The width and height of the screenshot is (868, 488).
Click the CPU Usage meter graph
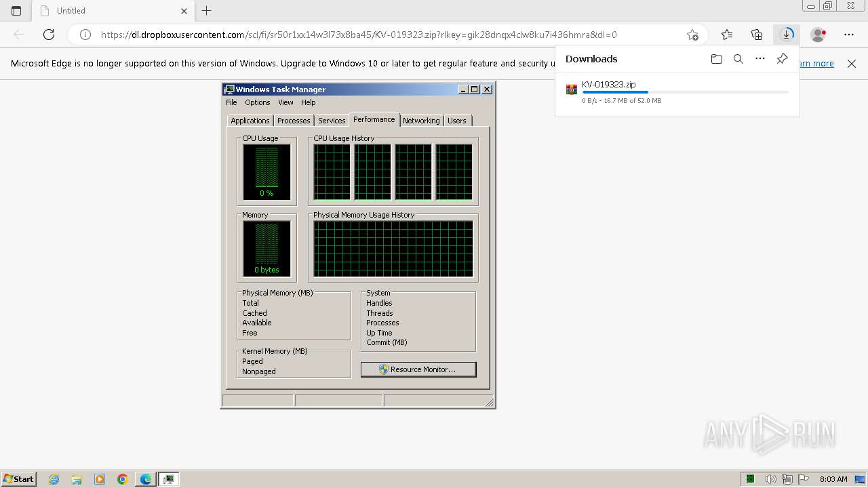(267, 172)
